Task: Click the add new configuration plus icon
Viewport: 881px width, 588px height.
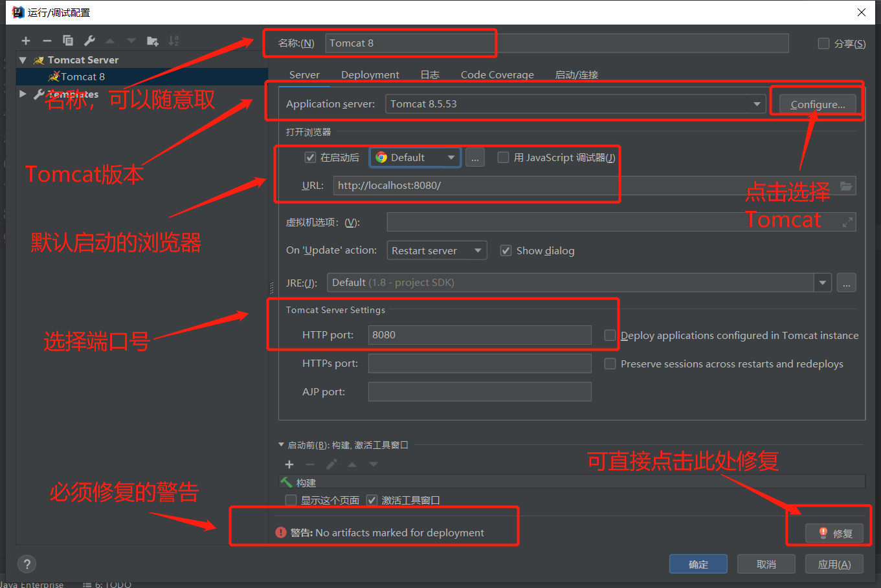Action: (x=26, y=41)
